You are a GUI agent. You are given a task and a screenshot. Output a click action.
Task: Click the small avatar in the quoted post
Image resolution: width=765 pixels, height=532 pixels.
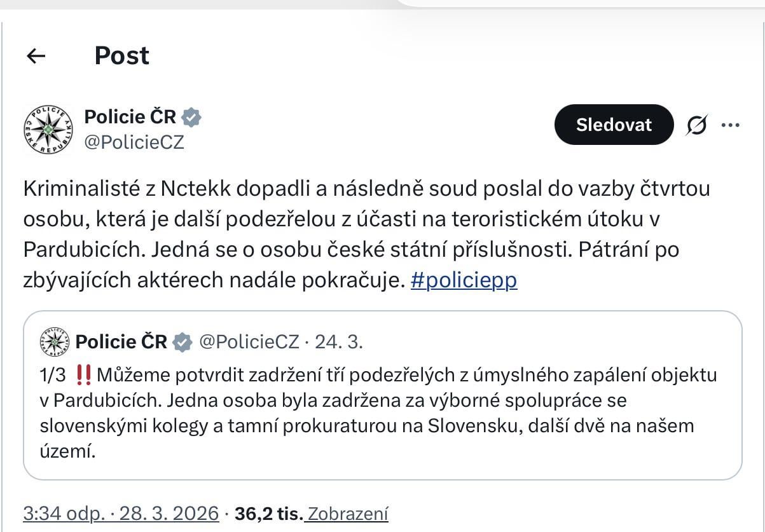pos(54,342)
